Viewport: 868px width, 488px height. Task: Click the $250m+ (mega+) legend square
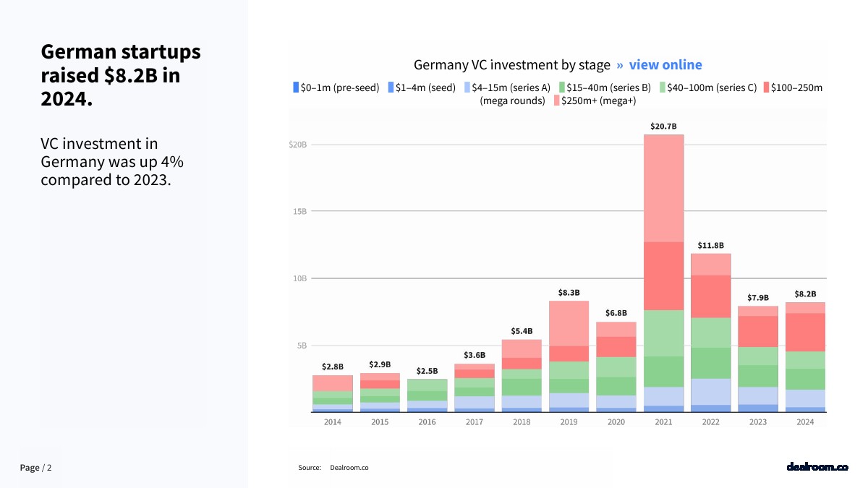[x=556, y=101]
